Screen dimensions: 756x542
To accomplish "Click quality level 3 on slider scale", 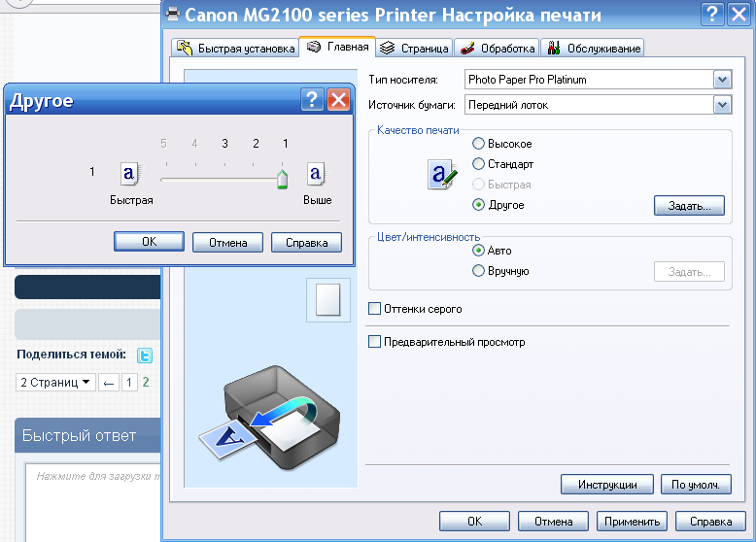I will pyautogui.click(x=224, y=144).
